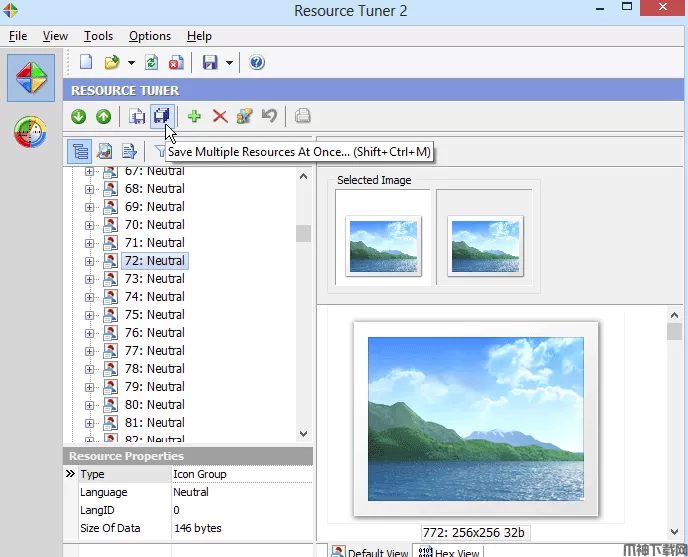Viewport: 688px width, 557px height.
Task: Click the gray undo arrow icon
Action: [269, 117]
